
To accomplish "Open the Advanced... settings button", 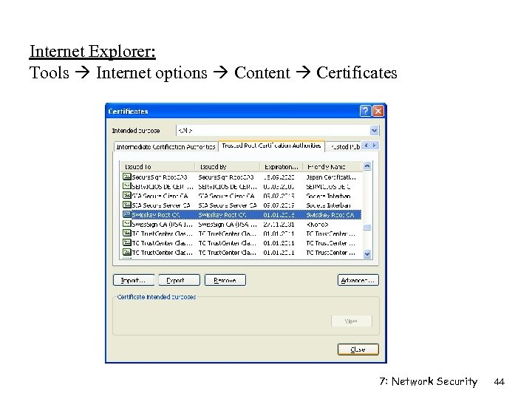I will tap(358, 280).
